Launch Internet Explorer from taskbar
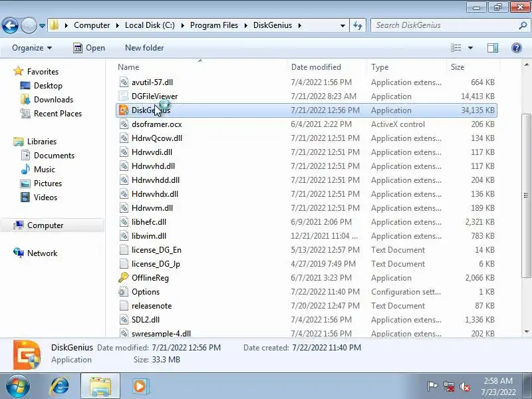The width and height of the screenshot is (532, 399). (59, 386)
